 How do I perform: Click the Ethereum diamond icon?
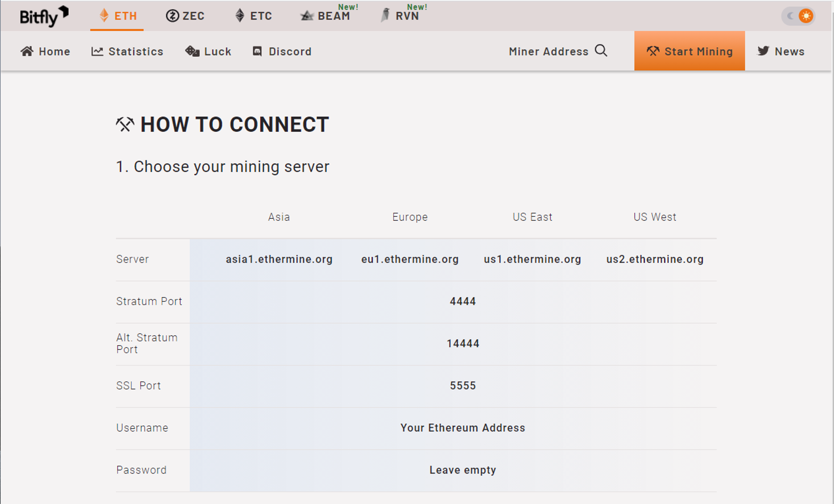[104, 15]
